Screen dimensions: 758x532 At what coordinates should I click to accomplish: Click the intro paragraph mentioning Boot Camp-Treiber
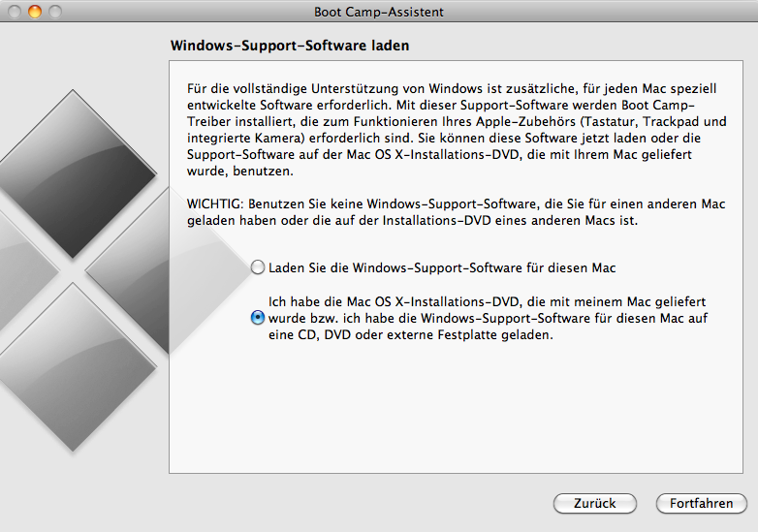coord(457,129)
